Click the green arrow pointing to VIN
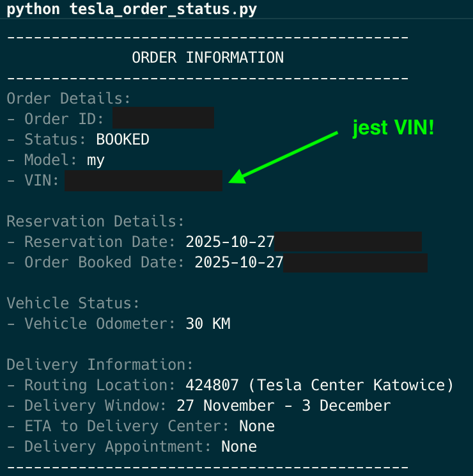 [283, 156]
